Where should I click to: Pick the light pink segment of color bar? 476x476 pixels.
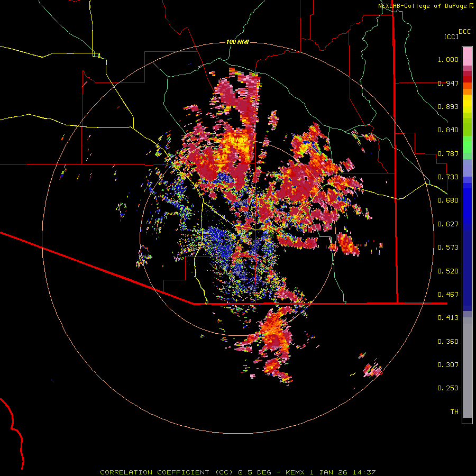(x=467, y=56)
